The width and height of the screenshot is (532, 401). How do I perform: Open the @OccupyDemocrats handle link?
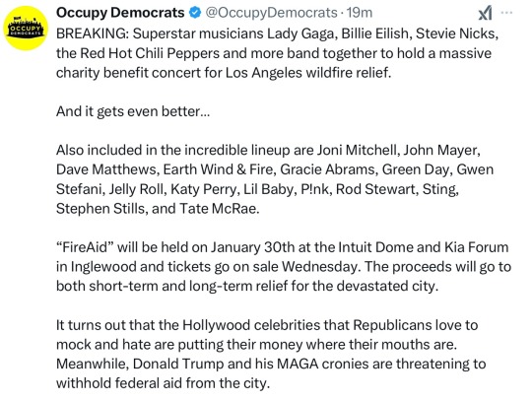[x=272, y=13]
